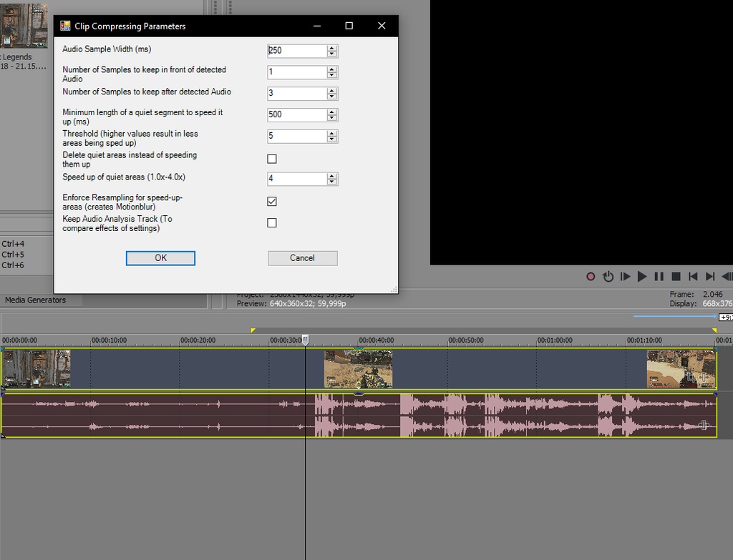Pause playback with the Pause transport icon

pos(659,276)
